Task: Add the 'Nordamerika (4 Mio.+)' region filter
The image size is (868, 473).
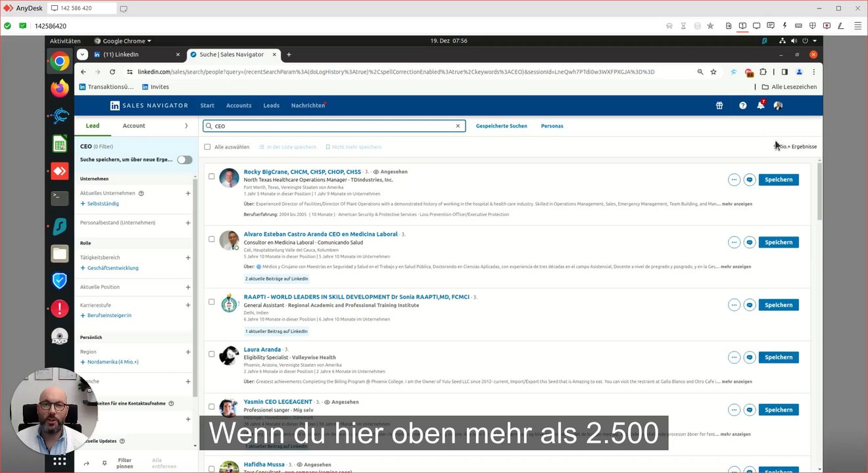Action: click(x=109, y=362)
